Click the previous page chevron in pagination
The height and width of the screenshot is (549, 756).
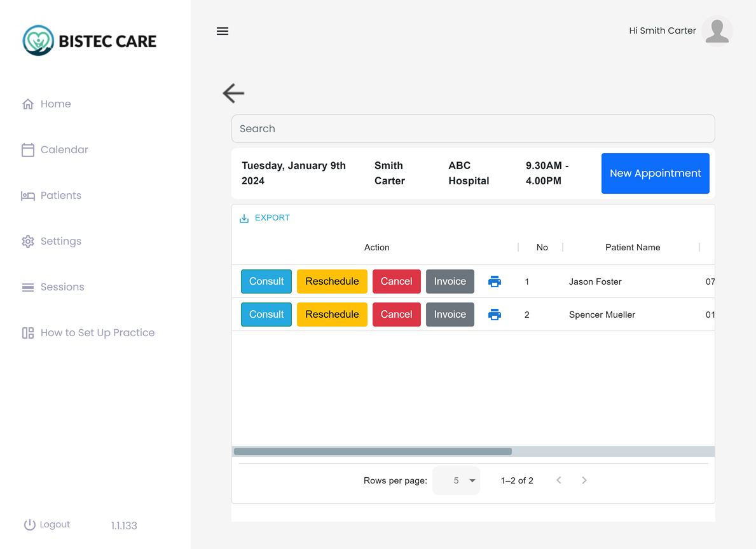[x=559, y=480]
